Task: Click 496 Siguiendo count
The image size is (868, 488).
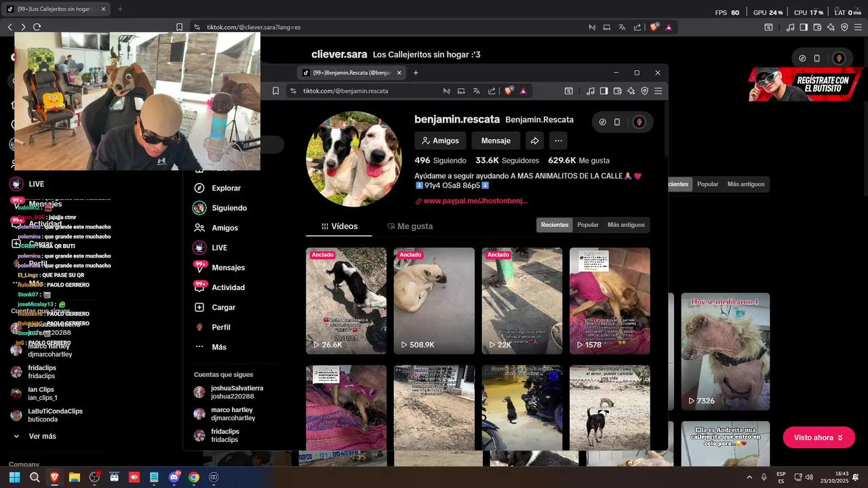Action: click(440, 161)
